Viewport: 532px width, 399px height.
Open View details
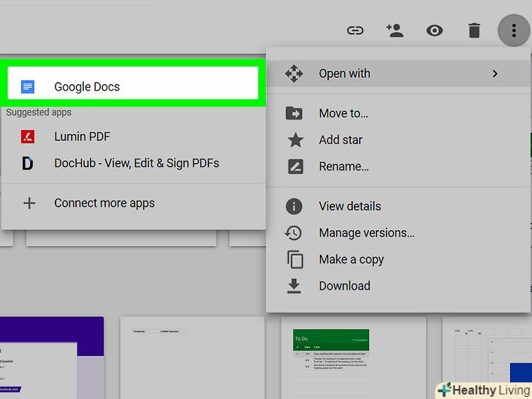pos(398,206)
